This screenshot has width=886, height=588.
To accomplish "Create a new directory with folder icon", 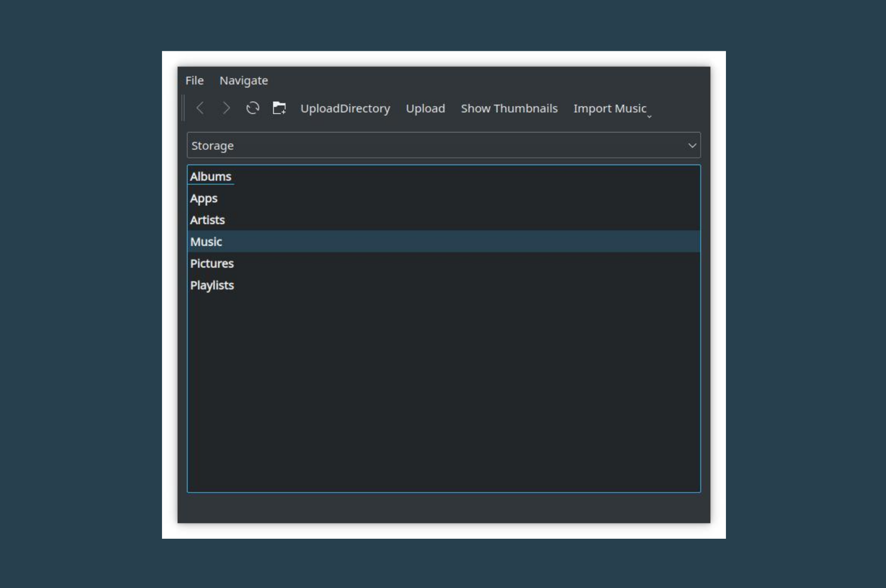I will pos(279,108).
